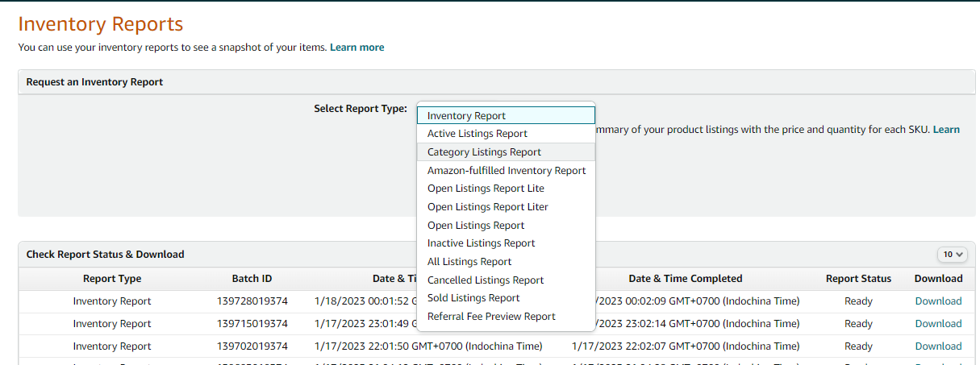Viewport: 980px width, 365px height.
Task: Open the Learn link after SKU description
Action: [946, 130]
